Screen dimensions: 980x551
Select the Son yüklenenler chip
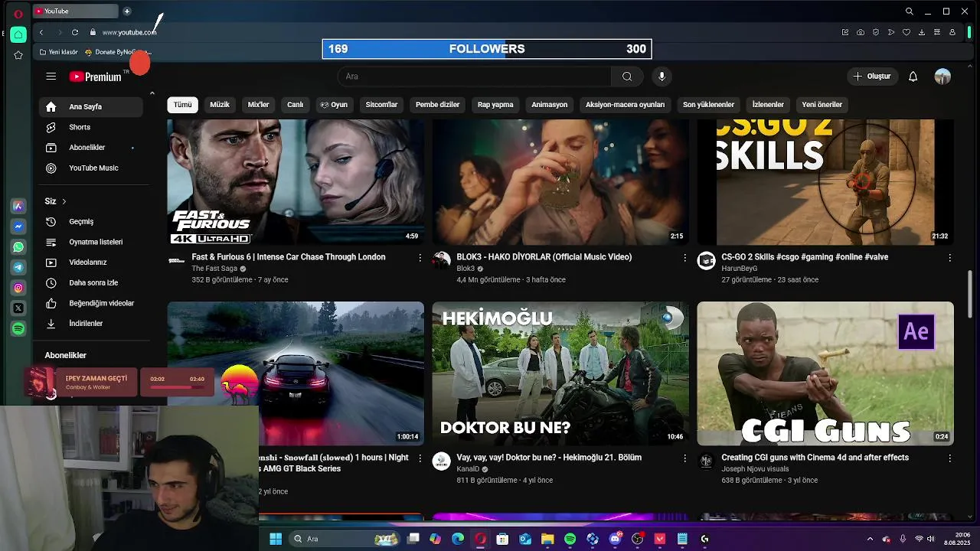708,105
